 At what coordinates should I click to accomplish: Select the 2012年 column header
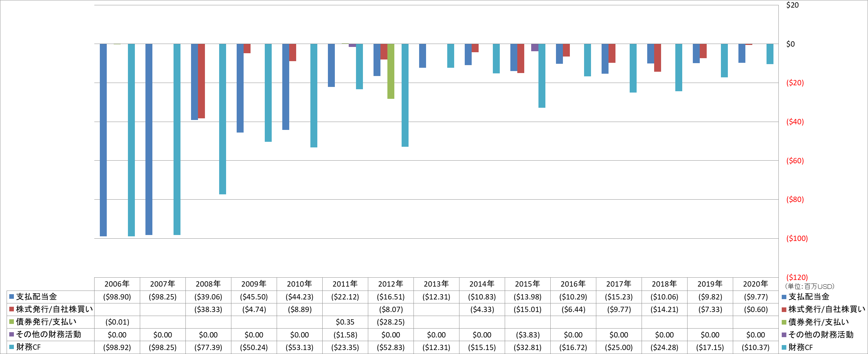coord(390,284)
